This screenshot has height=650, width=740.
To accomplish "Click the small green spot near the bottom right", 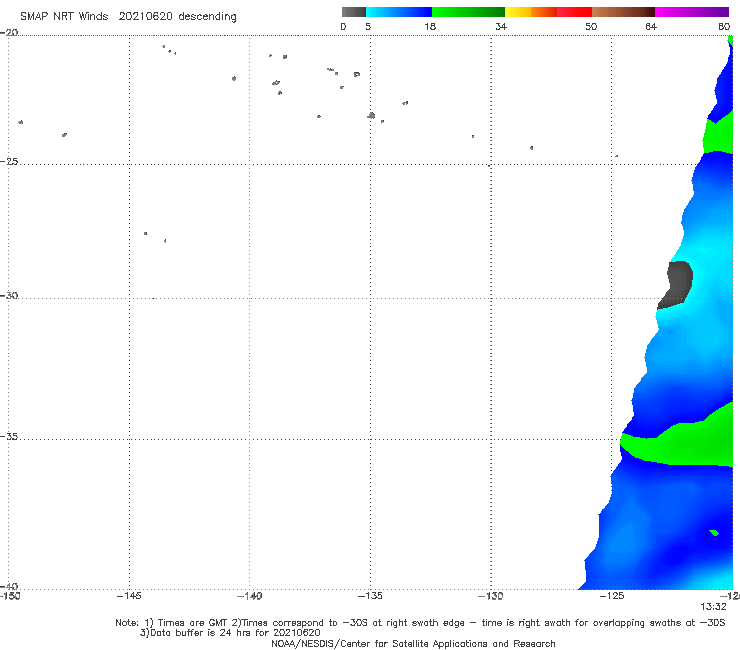I will [714, 533].
